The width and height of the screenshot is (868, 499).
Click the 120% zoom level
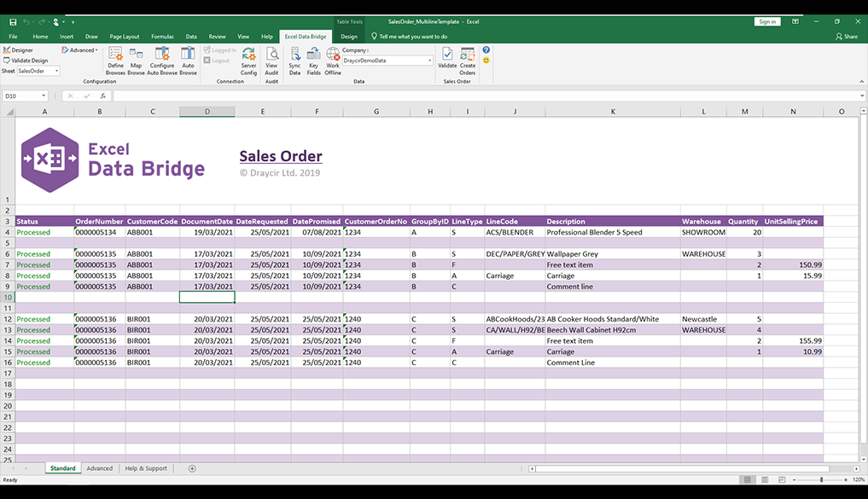(859, 479)
